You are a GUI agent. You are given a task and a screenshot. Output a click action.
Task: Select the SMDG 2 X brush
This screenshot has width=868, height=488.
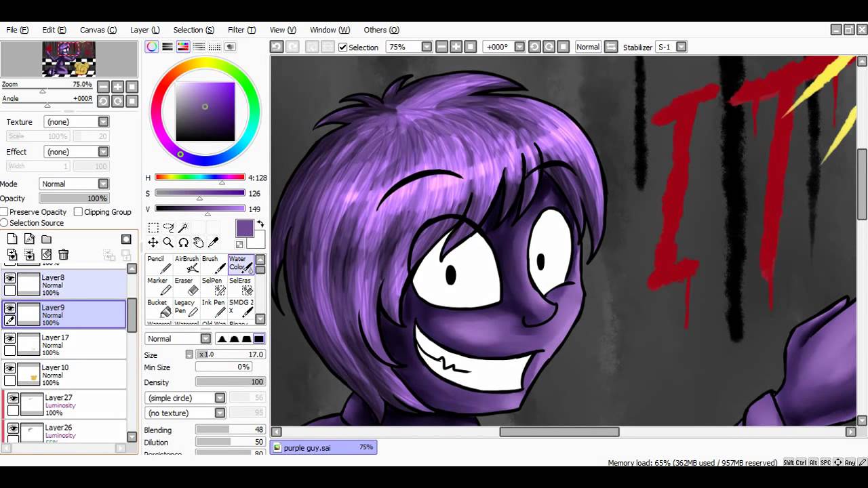(241, 308)
